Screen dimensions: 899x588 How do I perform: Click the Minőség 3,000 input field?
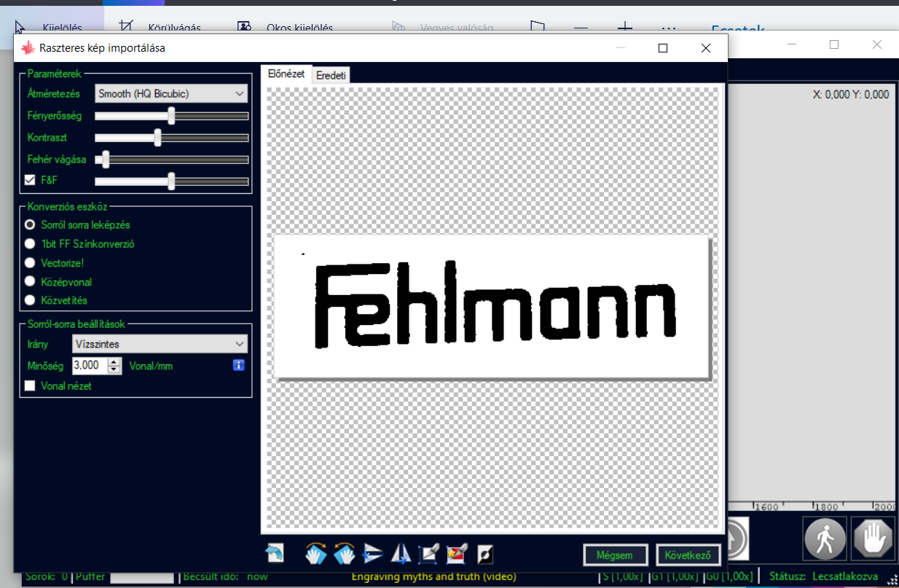90,366
